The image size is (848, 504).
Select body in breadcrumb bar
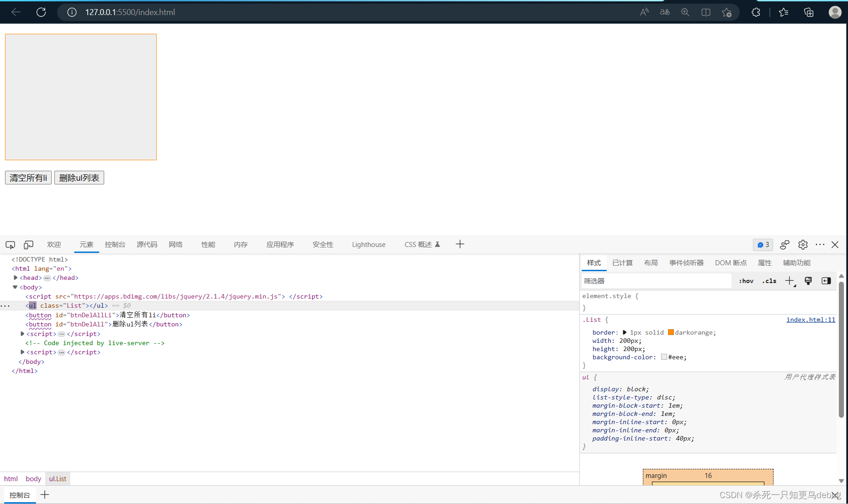(33, 478)
